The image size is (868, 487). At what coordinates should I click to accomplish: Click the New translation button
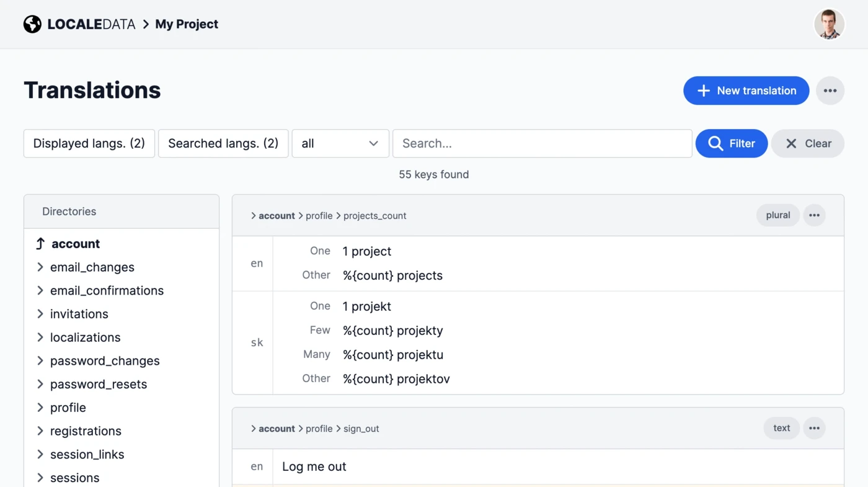[x=746, y=91]
